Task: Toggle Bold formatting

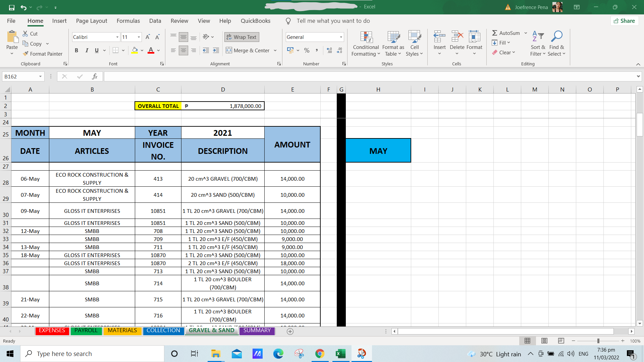Action: [76, 51]
